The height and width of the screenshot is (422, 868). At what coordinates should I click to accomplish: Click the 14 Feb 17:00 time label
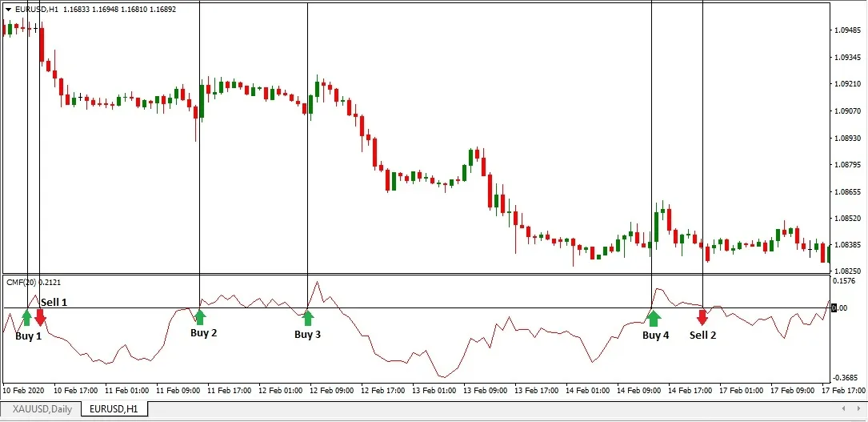pyautogui.click(x=691, y=391)
